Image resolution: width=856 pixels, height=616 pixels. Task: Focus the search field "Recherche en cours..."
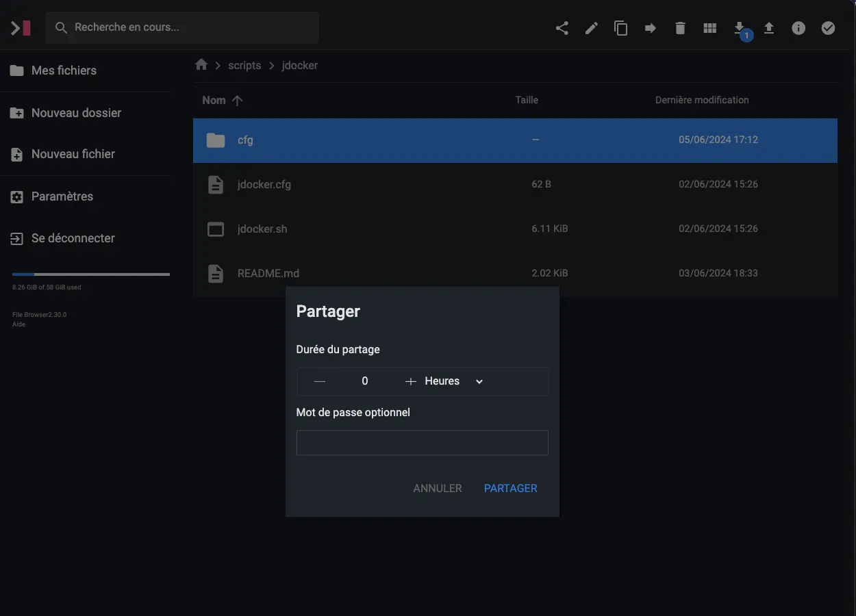click(182, 28)
